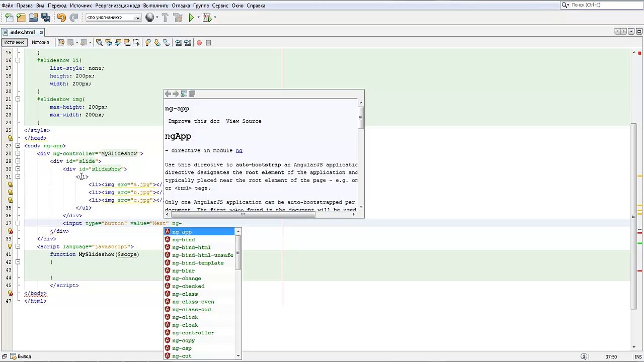This screenshot has width=644, height=362.
Task: Expand the browser globe dropdown arrow
Action: click(x=157, y=18)
